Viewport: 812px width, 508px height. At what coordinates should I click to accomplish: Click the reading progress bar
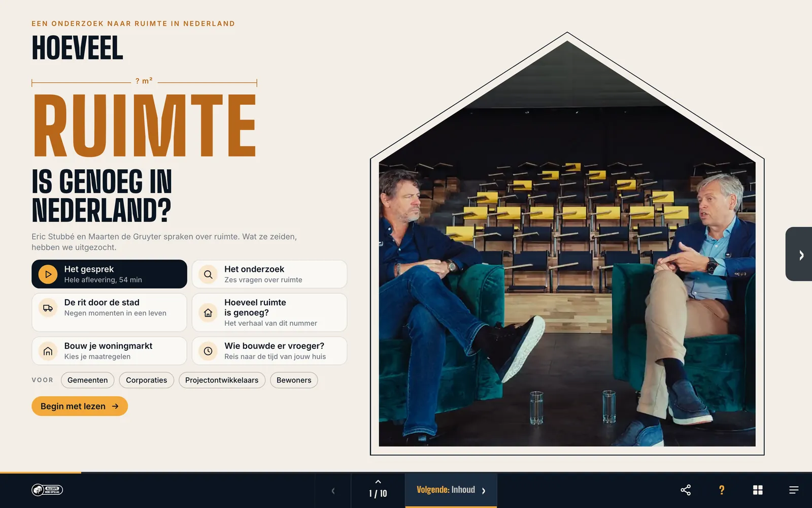[x=406, y=472]
